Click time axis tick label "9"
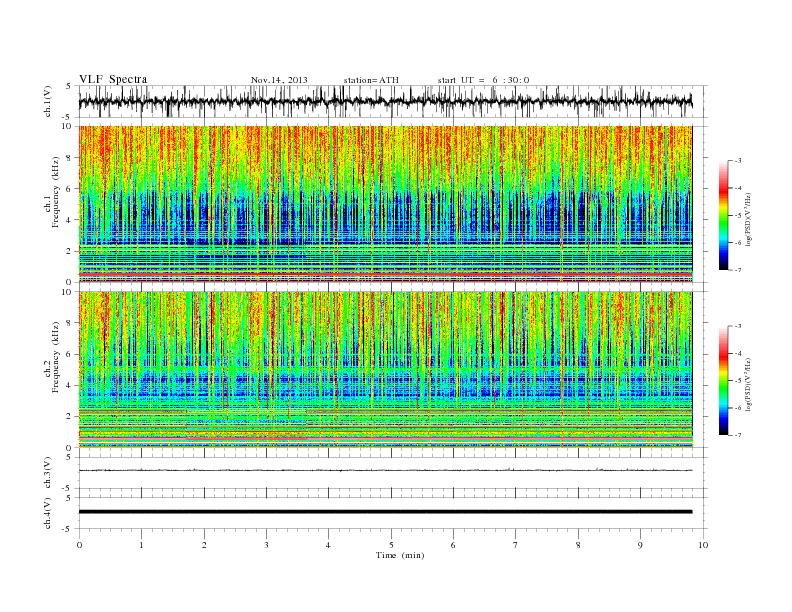This screenshot has height=612, width=792. tap(640, 545)
